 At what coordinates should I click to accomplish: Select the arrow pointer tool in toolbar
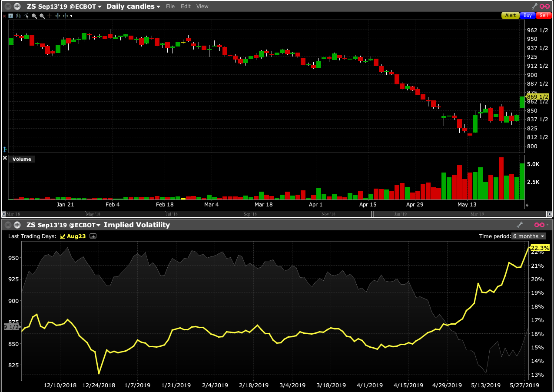click(26, 16)
